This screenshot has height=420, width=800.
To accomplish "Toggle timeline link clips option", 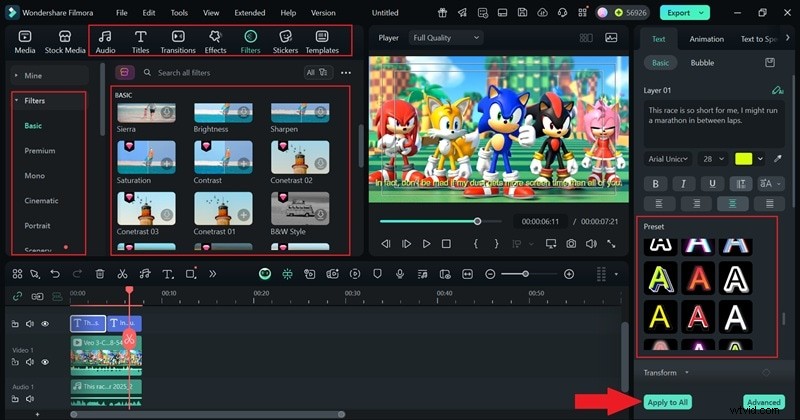I will (x=17, y=296).
